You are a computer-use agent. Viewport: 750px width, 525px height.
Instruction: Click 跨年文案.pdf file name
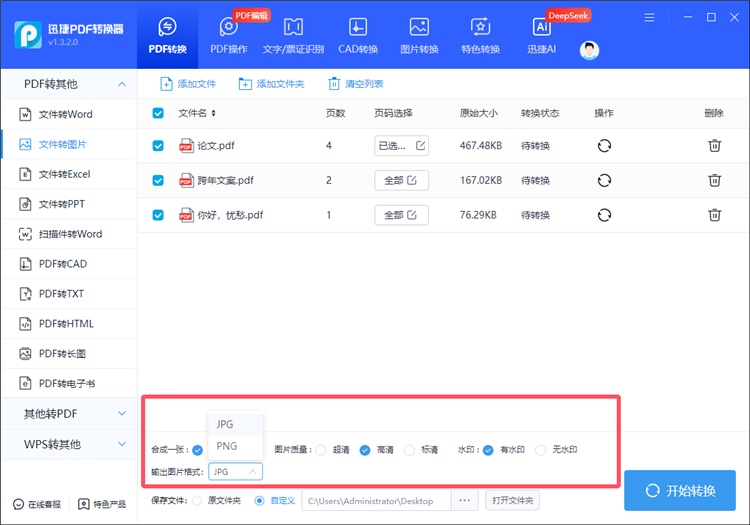click(225, 180)
